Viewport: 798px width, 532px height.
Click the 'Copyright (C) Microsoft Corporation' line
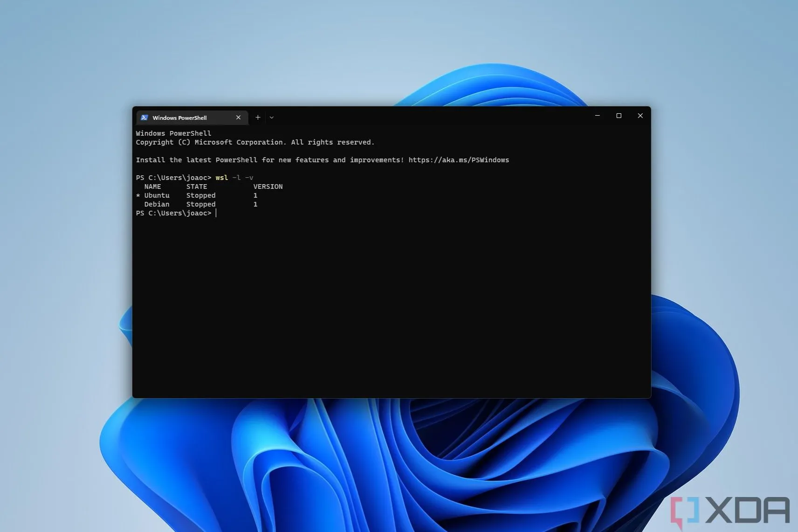255,142
